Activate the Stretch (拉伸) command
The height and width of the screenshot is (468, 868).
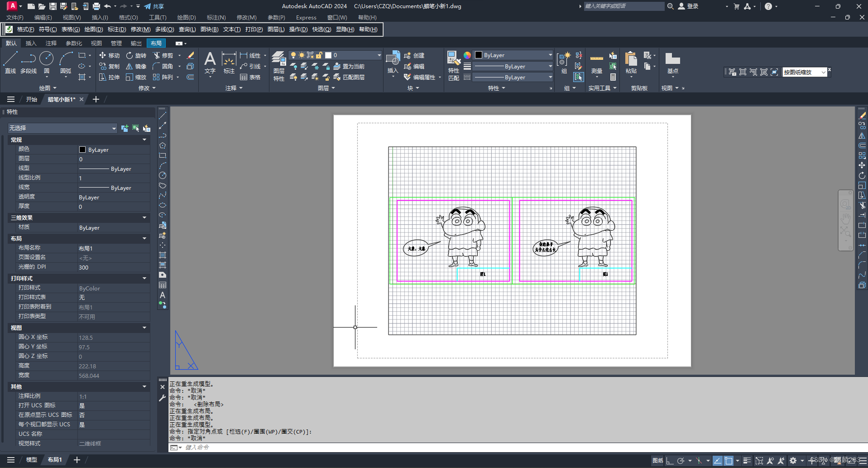109,77
